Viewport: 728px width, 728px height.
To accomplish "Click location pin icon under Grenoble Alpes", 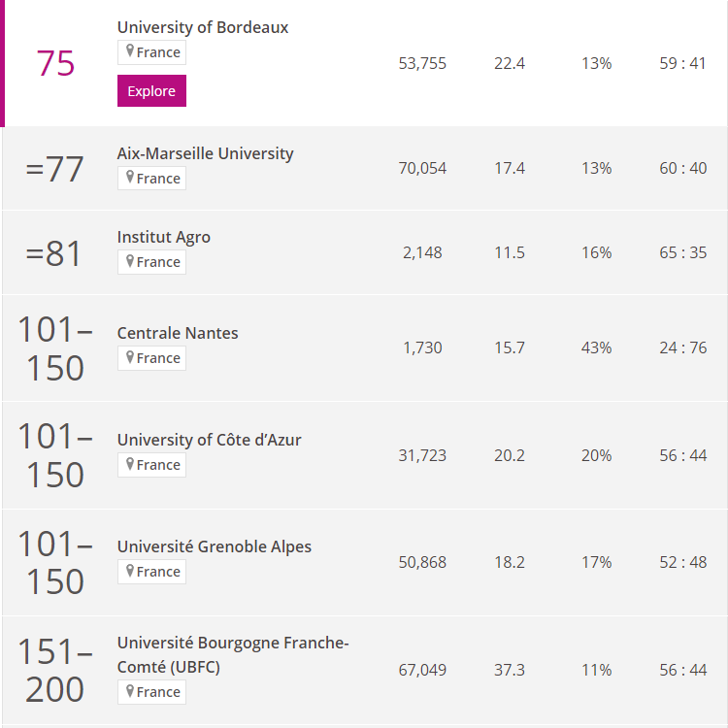I will click(130, 571).
